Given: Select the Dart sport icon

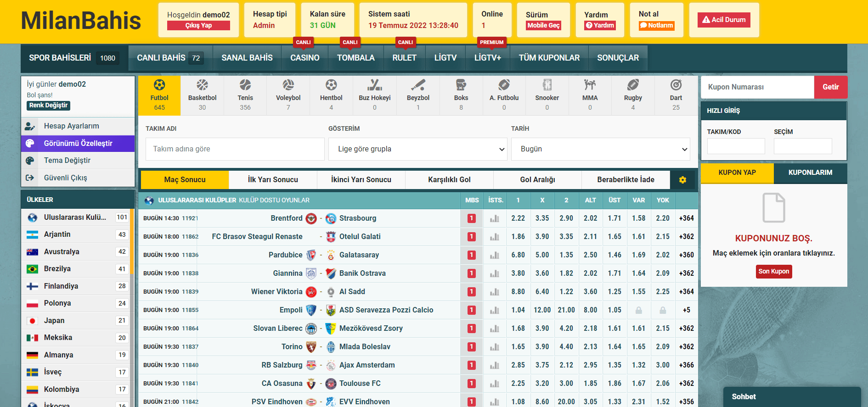Looking at the screenshot, I should point(676,85).
